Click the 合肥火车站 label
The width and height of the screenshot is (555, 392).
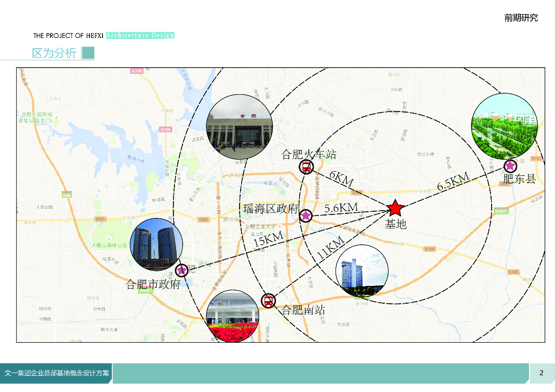[x=308, y=154]
